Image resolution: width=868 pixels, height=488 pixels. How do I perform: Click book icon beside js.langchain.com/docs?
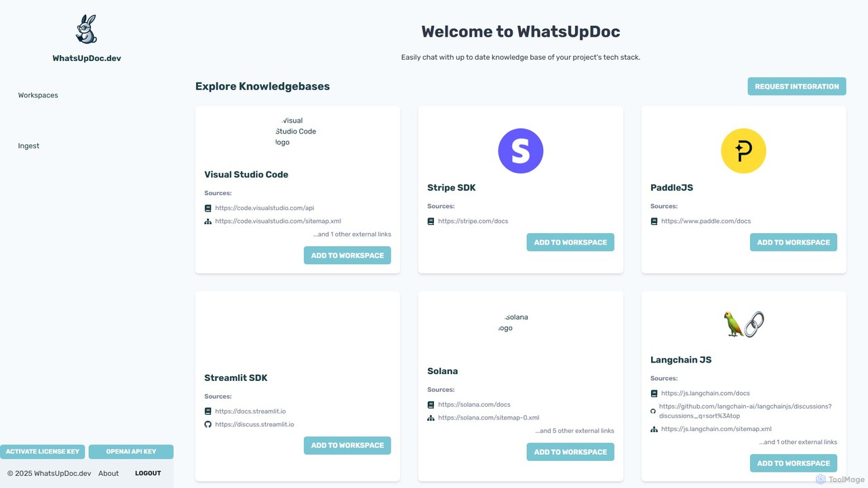654,393
